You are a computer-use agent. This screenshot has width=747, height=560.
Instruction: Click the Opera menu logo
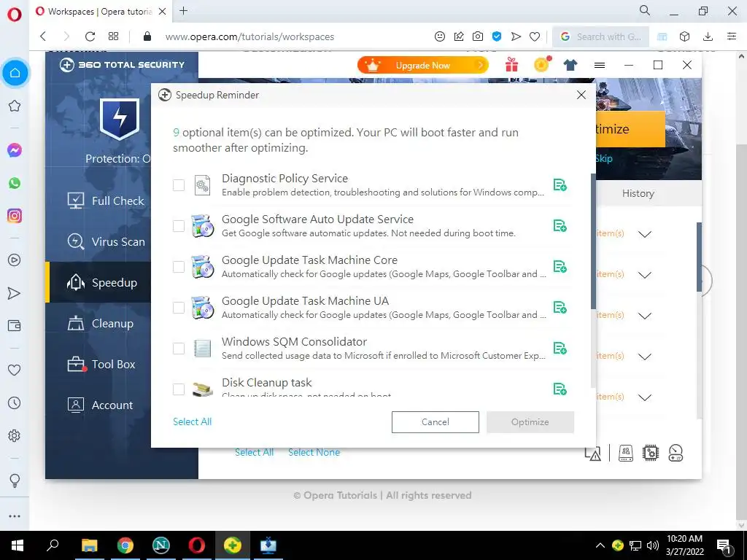(15, 15)
